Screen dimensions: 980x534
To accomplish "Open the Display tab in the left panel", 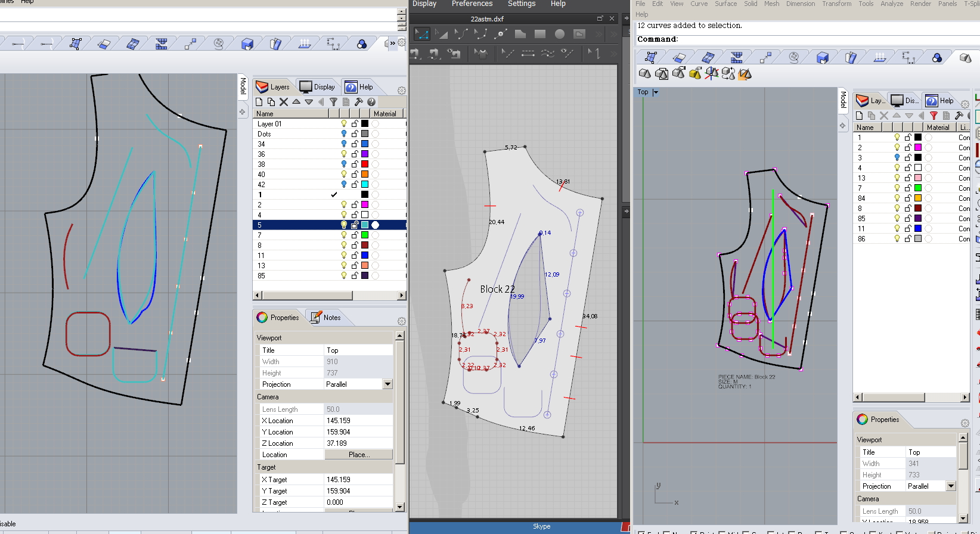I will (x=318, y=87).
